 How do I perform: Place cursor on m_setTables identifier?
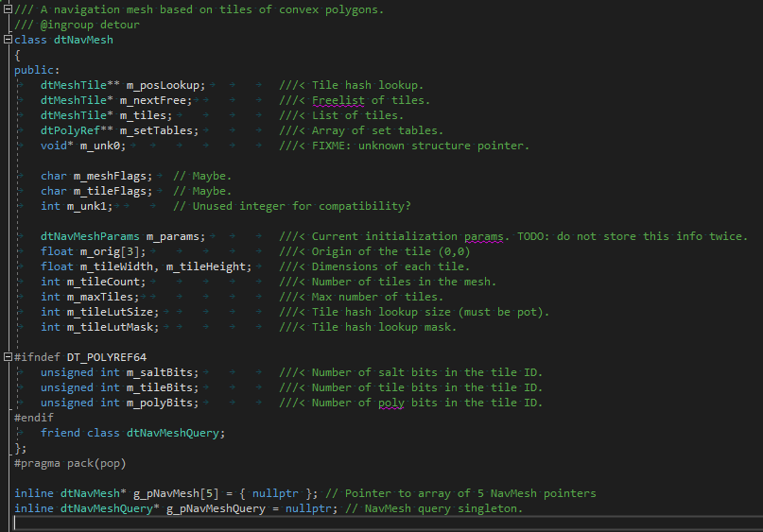pyautogui.click(x=161, y=130)
